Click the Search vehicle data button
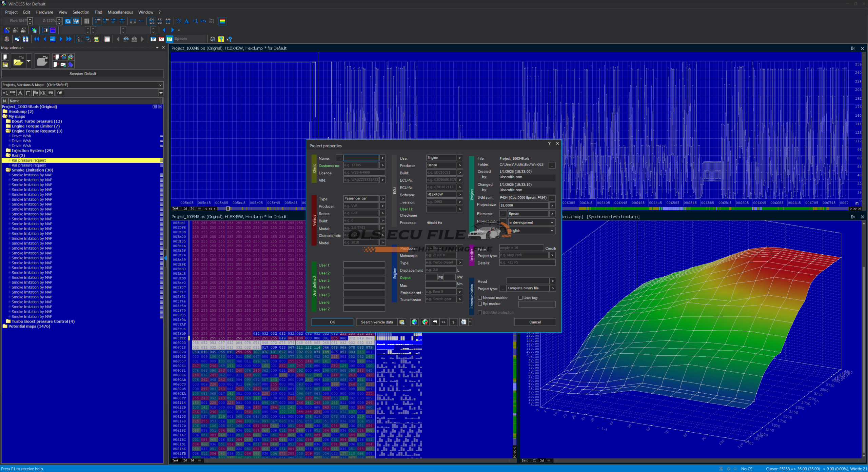 click(x=376, y=322)
